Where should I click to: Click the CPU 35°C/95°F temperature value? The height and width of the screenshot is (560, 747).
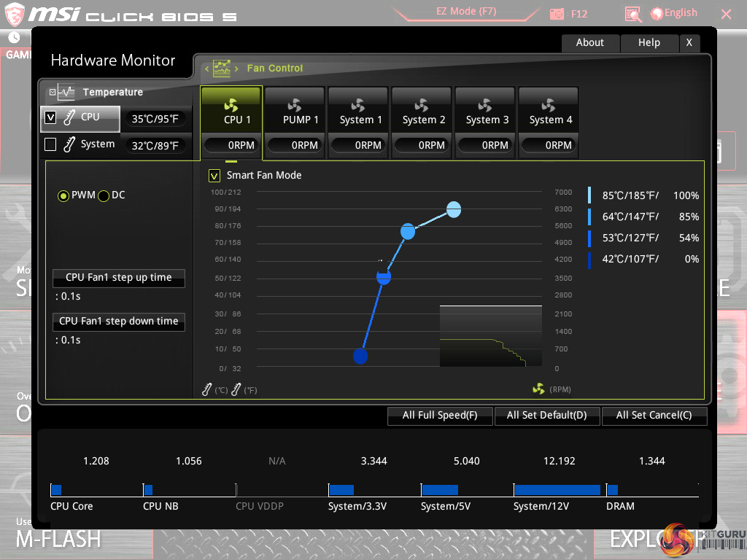tap(155, 119)
